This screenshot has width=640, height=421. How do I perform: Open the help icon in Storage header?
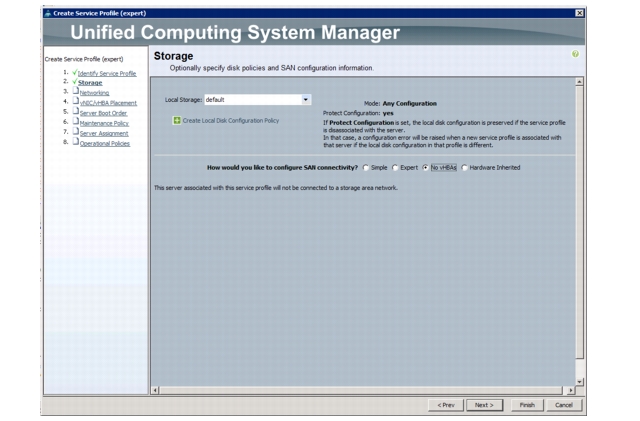pos(575,54)
